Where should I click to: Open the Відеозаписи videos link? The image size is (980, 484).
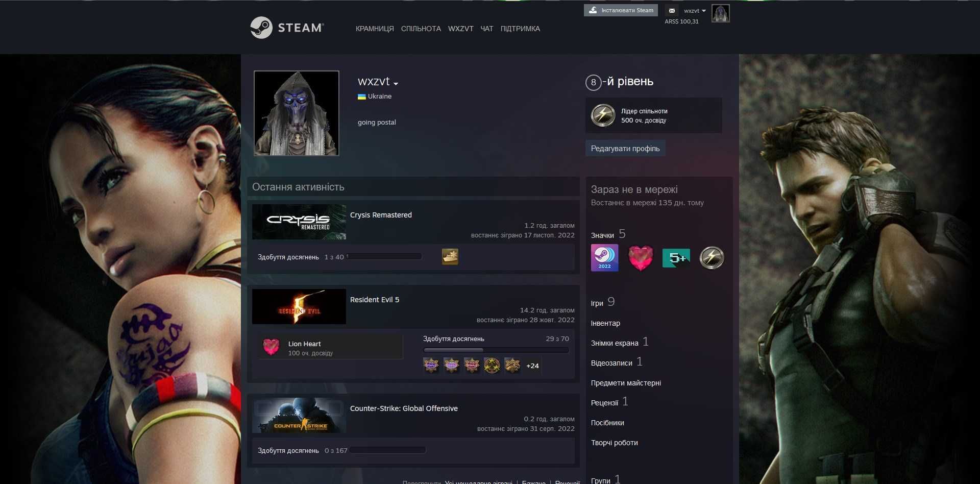tap(617, 362)
